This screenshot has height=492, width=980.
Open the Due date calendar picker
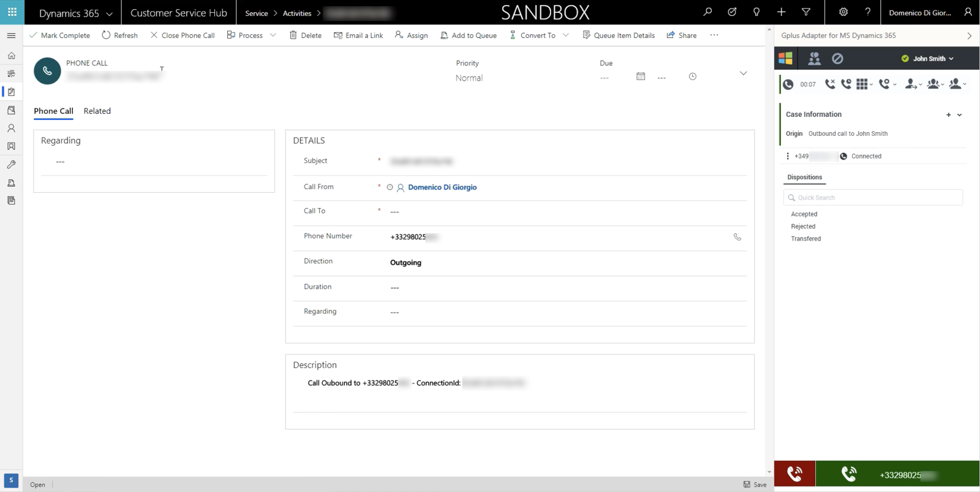click(x=641, y=76)
